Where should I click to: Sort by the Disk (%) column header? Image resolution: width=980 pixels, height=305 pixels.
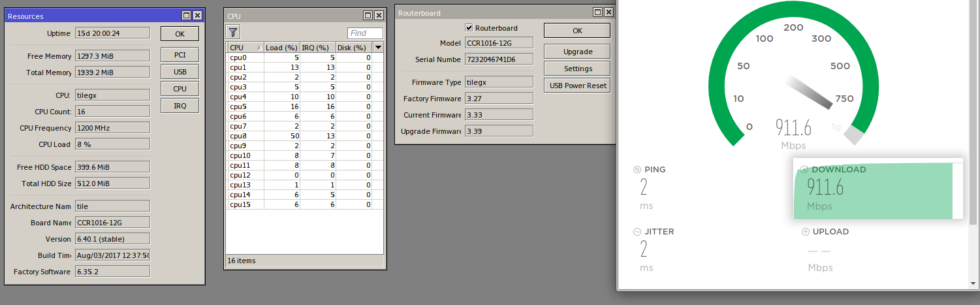(x=353, y=48)
